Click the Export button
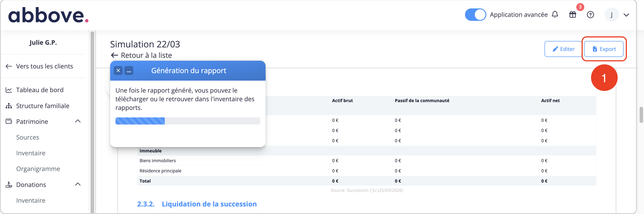Image resolution: width=644 pixels, height=214 pixels. 604,49
